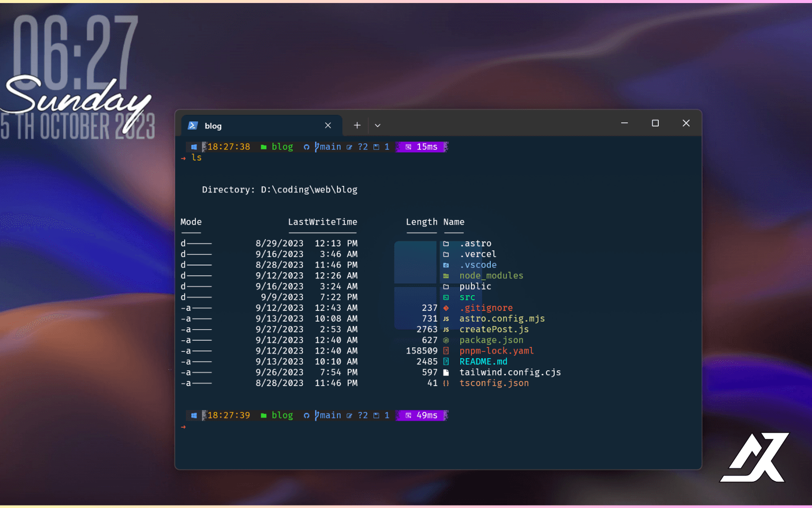Click the staged changes icon in the git segment

[377, 147]
